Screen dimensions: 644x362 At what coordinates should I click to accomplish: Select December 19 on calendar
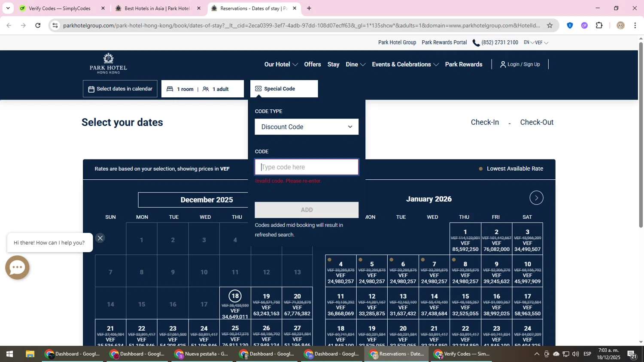coord(266,303)
